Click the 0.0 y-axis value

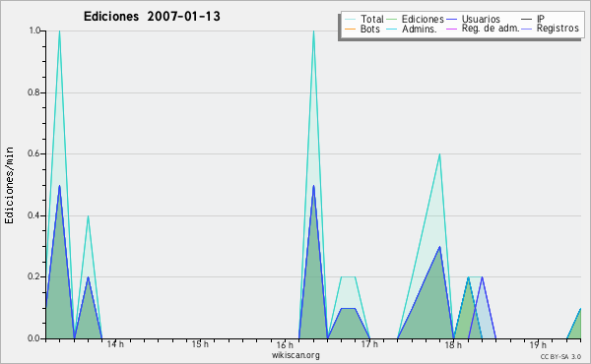[34, 338]
